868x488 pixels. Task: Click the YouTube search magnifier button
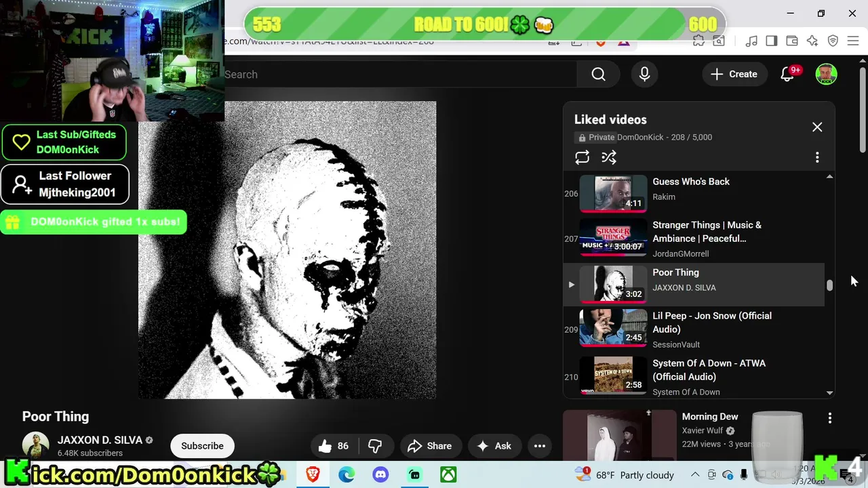point(598,75)
